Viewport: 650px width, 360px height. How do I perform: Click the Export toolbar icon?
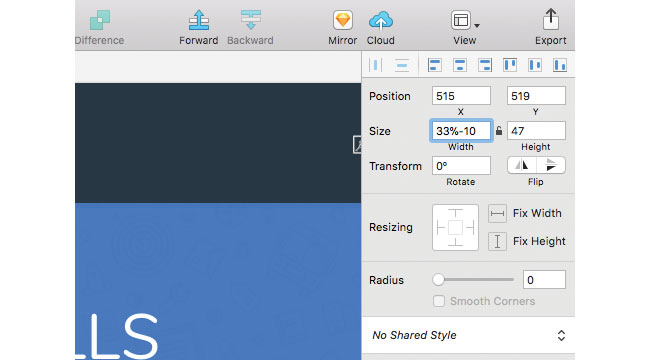551,19
